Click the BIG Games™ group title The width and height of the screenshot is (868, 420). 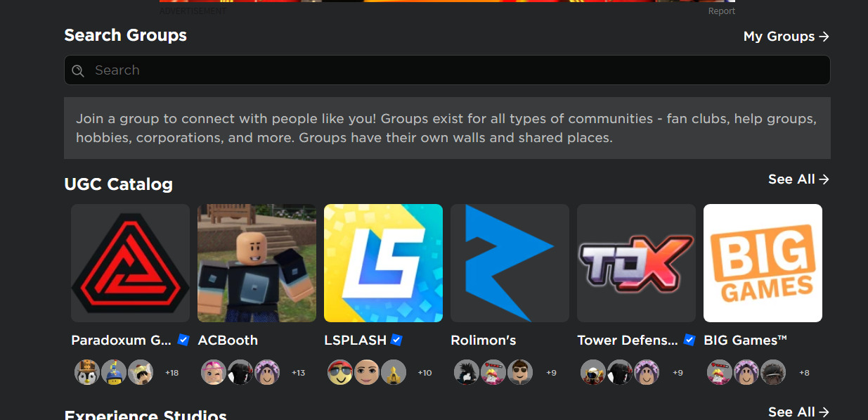745,341
